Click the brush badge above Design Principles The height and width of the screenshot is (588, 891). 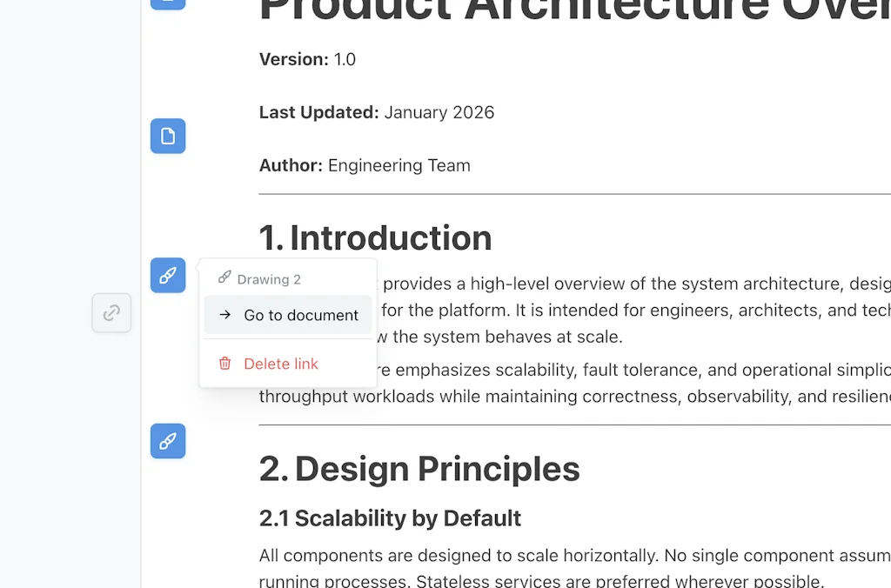(167, 441)
